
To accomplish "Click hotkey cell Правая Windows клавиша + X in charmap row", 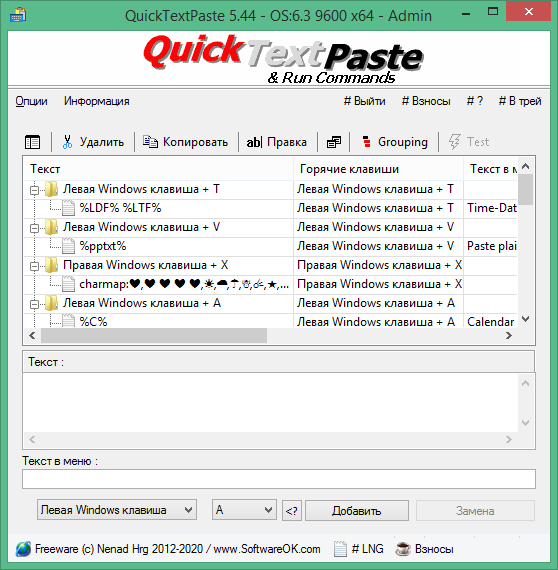I will (x=378, y=284).
